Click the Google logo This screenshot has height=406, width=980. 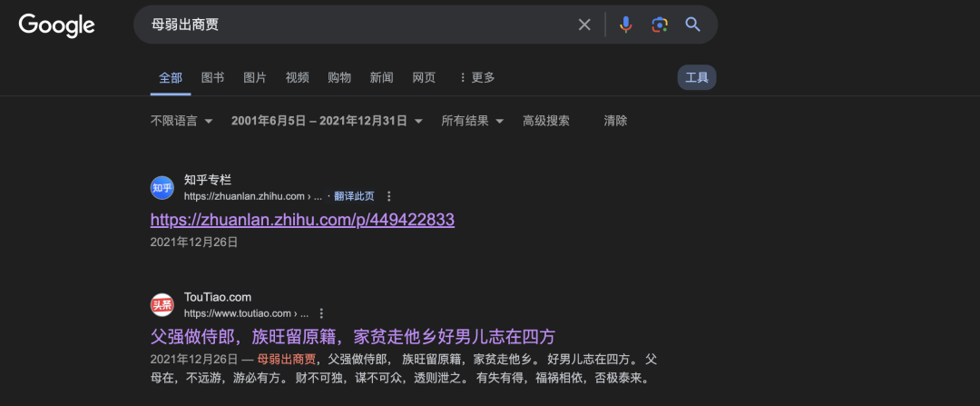(x=57, y=25)
